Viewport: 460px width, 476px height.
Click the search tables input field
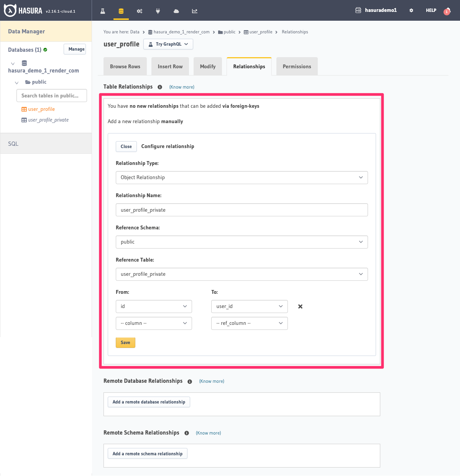click(x=51, y=96)
